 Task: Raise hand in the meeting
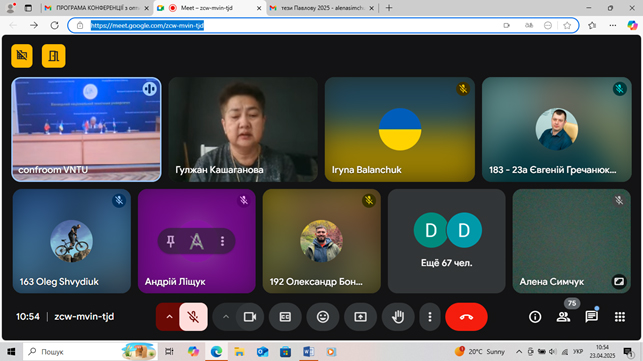click(398, 317)
